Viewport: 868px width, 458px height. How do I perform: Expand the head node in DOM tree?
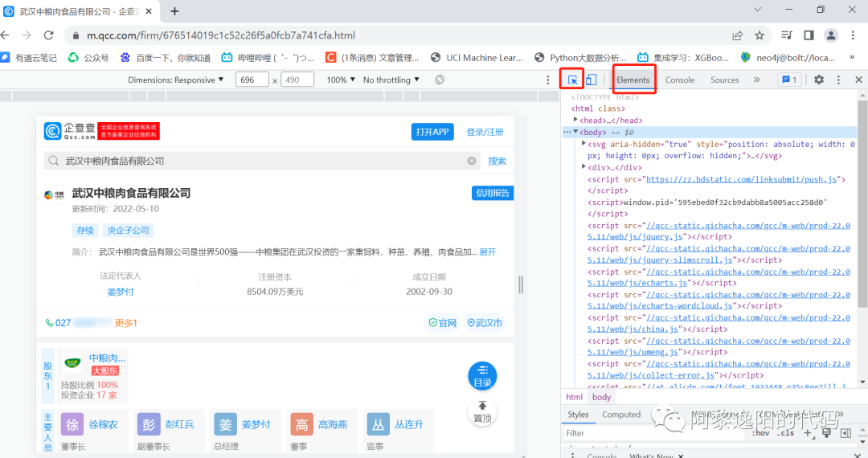(x=575, y=120)
